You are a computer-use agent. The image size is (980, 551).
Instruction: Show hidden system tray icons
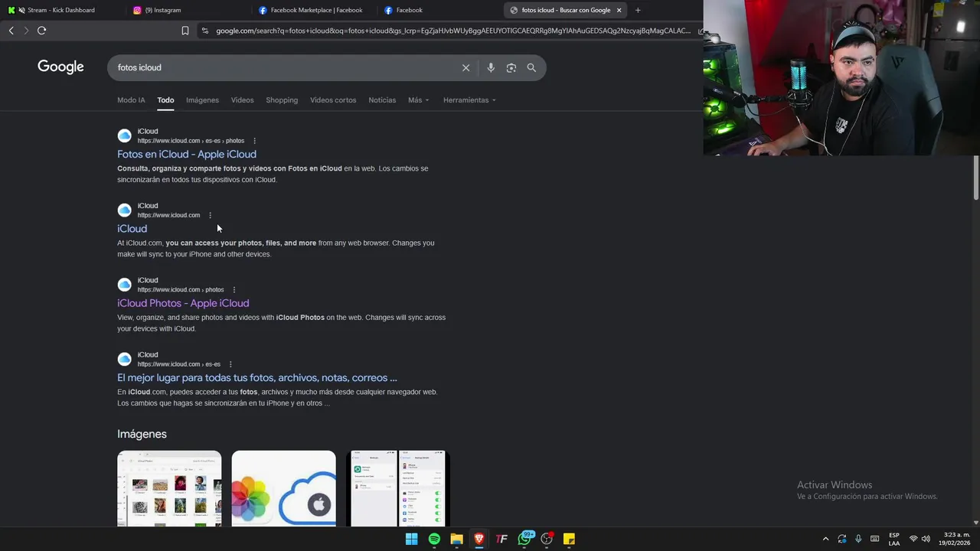tap(825, 539)
